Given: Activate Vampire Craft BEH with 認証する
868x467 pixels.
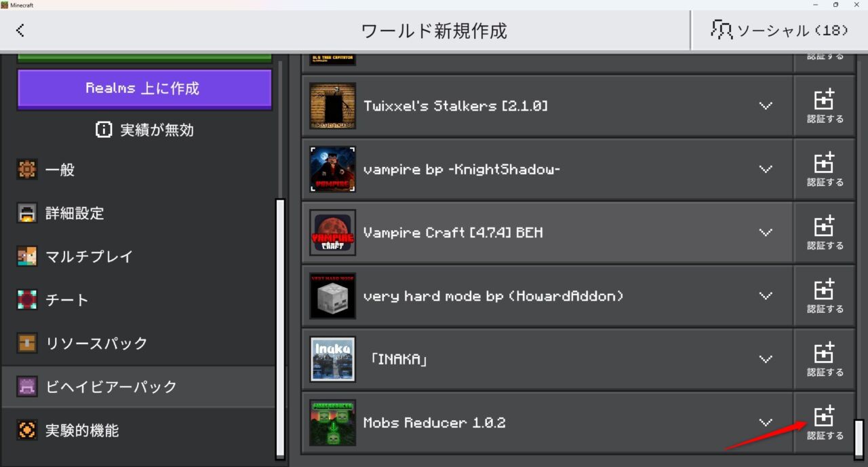Looking at the screenshot, I should point(825,232).
